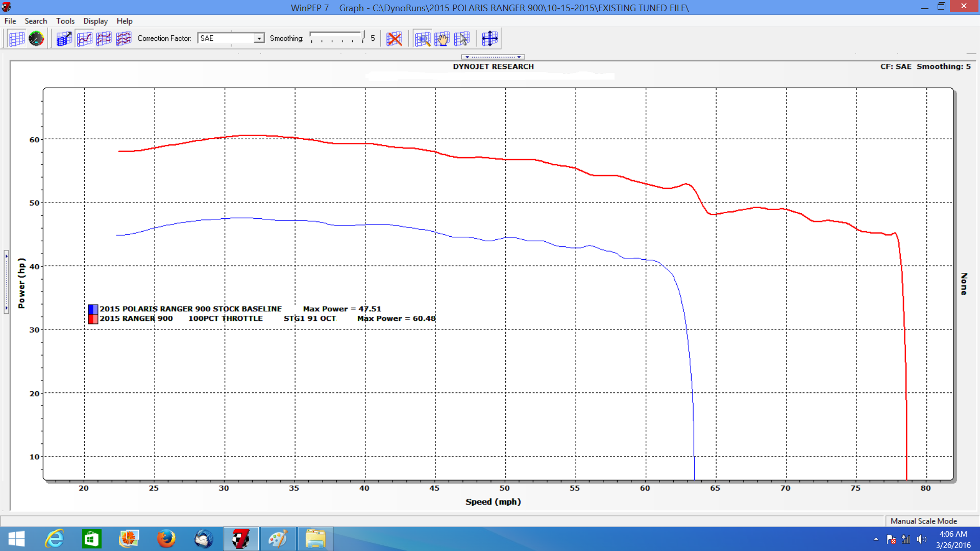This screenshot has width=980, height=551.
Task: Click the blue stock baseline legend swatch
Action: pos(93,309)
